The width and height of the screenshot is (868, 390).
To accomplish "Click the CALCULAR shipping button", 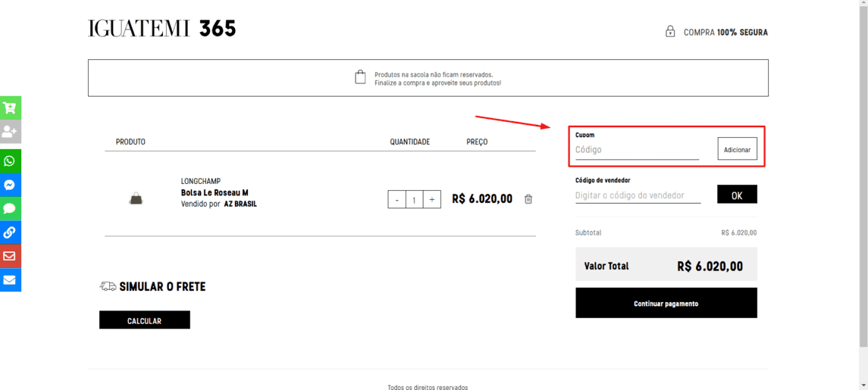I will click(x=145, y=320).
